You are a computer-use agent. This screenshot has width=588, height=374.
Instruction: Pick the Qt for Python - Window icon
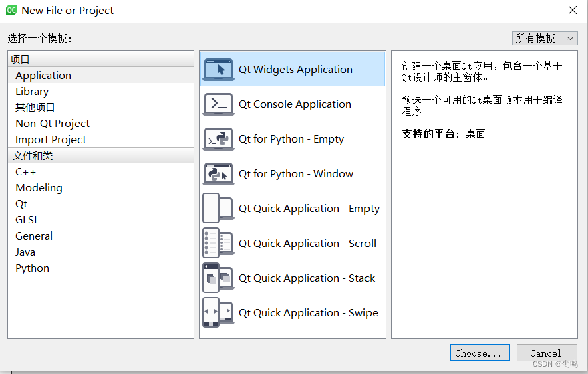218,174
